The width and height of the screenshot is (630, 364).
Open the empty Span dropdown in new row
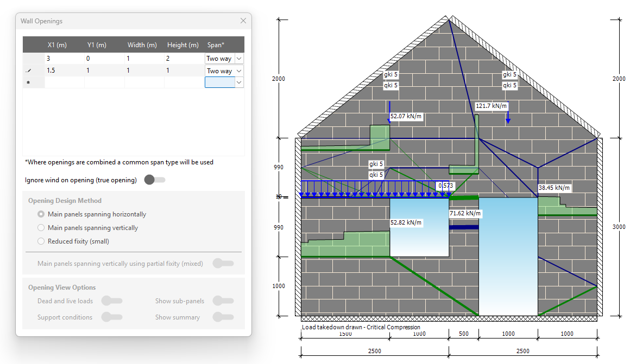239,82
